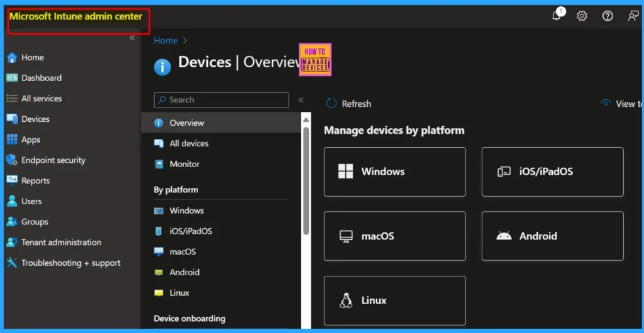Click the blade menu scrollbar thumb

click(306, 181)
